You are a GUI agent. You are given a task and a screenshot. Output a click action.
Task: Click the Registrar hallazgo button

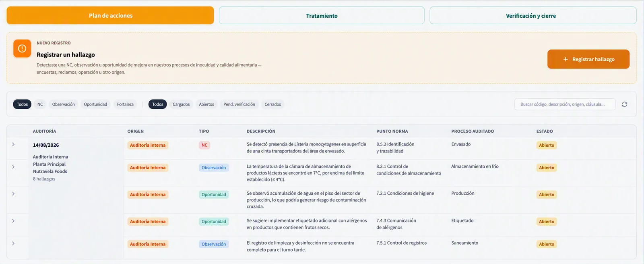click(588, 59)
